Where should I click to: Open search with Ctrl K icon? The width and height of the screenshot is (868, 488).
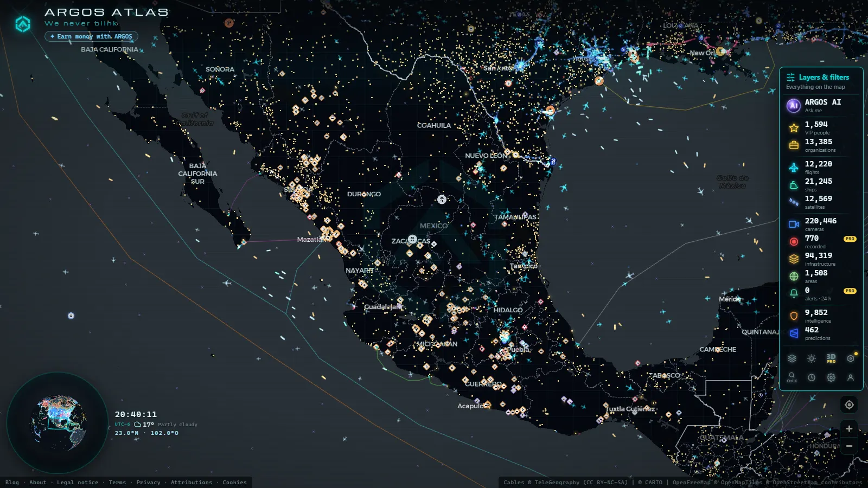[x=792, y=377]
